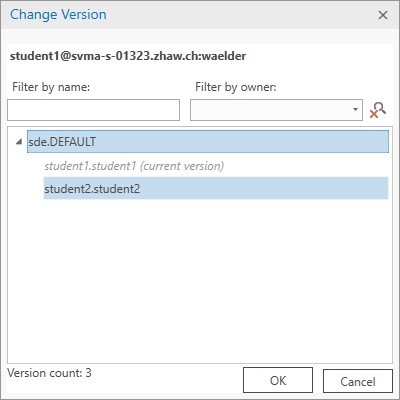
Task: Click highlighted row space right of sde.DEFAULT
Action: click(242, 142)
